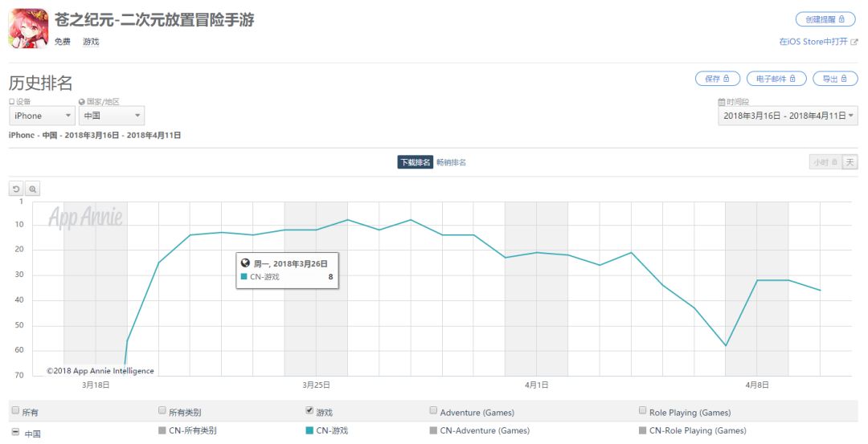868x444 pixels.
Task: Open the iPhone device dropdown
Action: pyautogui.click(x=43, y=116)
